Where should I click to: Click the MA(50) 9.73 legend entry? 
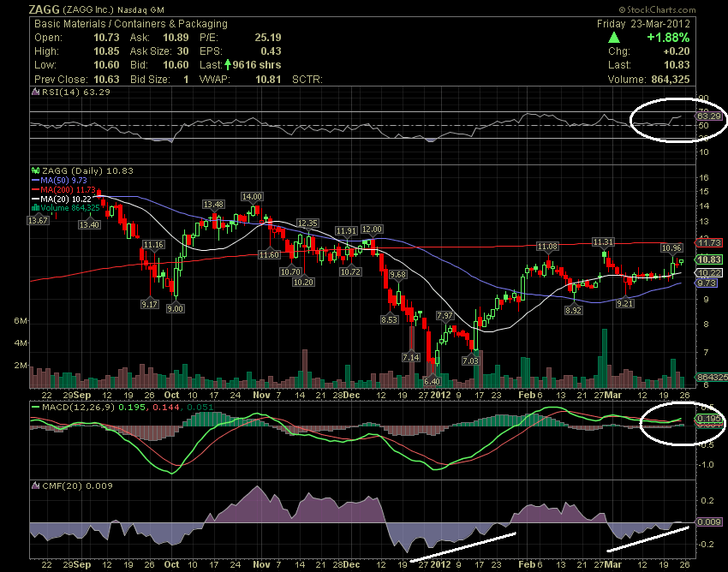[x=63, y=180]
